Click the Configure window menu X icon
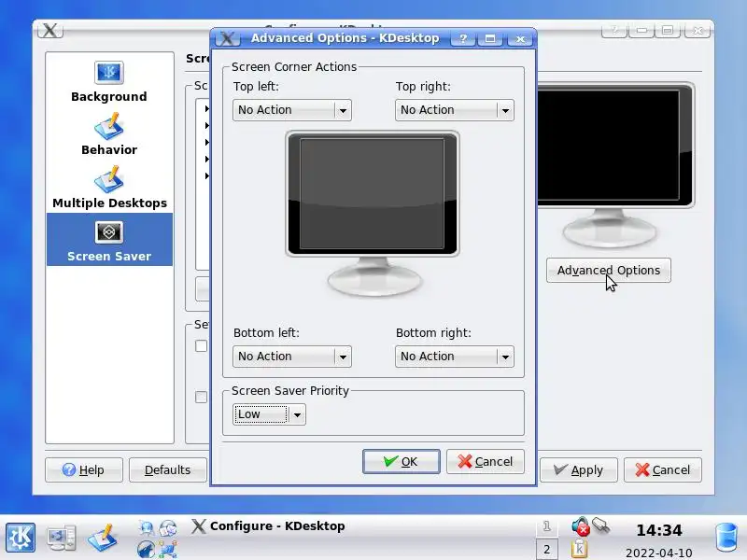 coord(50,31)
